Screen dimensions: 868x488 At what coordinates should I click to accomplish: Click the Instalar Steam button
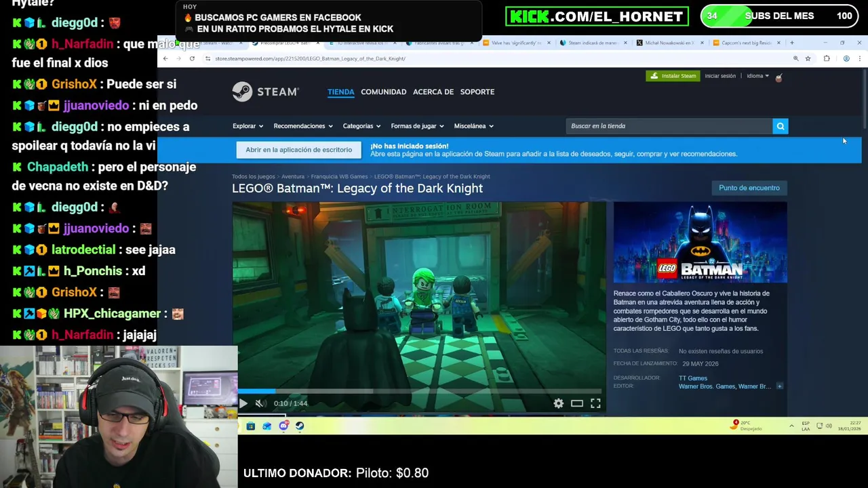pos(673,76)
